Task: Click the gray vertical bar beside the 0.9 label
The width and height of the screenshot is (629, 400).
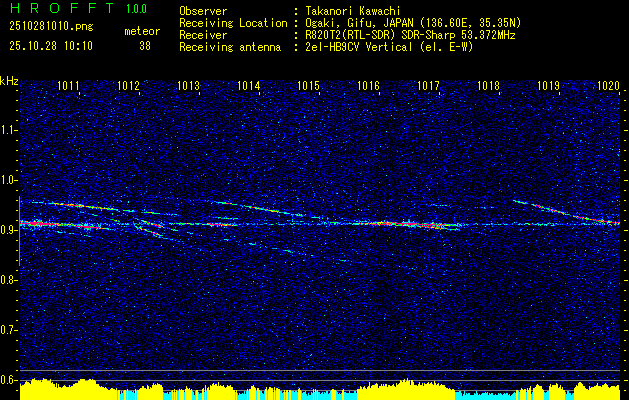Action: coord(19,231)
